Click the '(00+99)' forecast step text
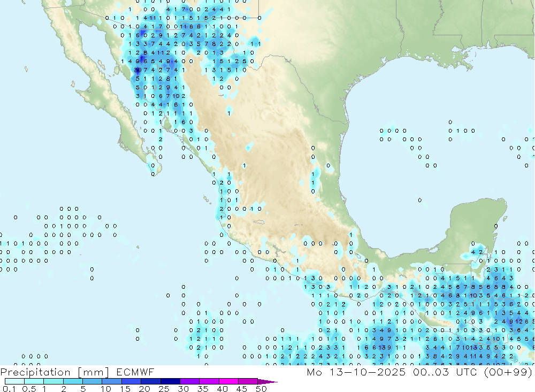This screenshot has width=535, height=392. coord(508,372)
